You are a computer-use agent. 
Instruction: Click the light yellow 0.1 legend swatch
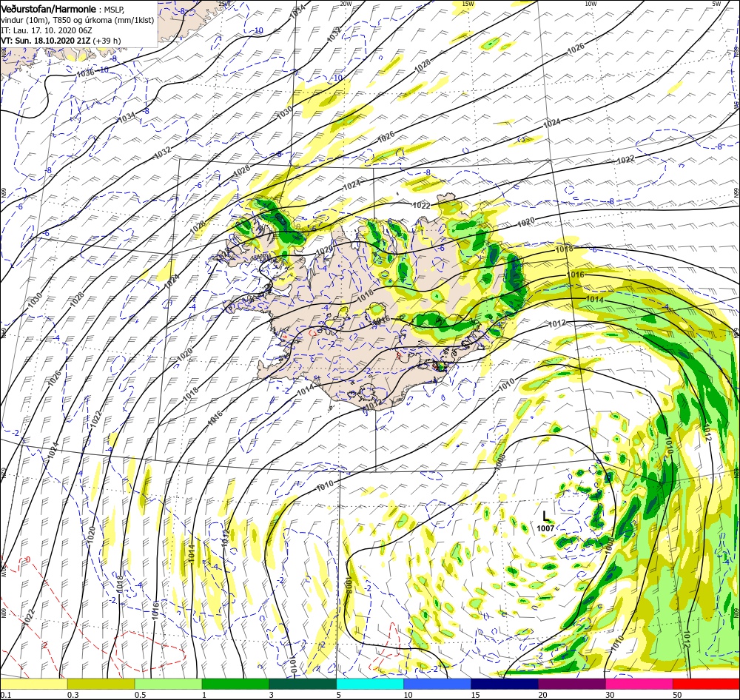33,684
